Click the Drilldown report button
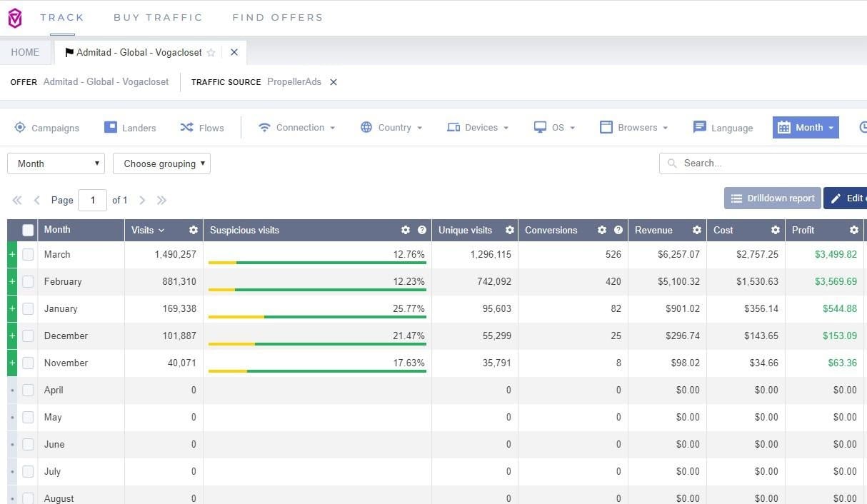 coord(771,198)
